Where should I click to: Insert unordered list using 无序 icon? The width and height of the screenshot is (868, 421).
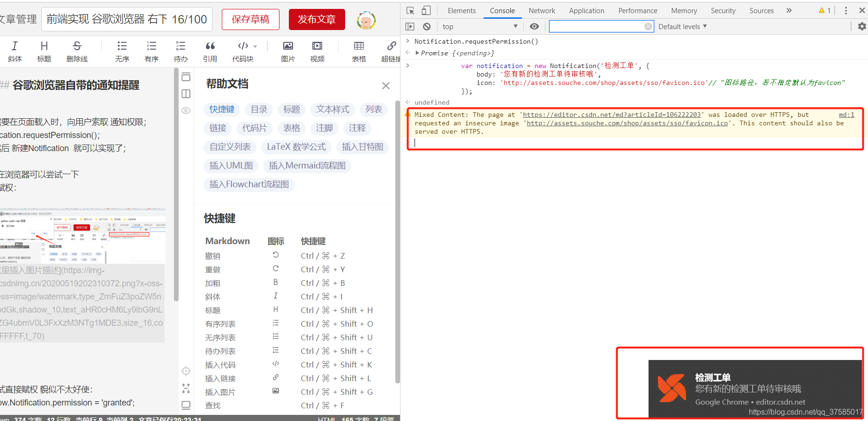[122, 51]
